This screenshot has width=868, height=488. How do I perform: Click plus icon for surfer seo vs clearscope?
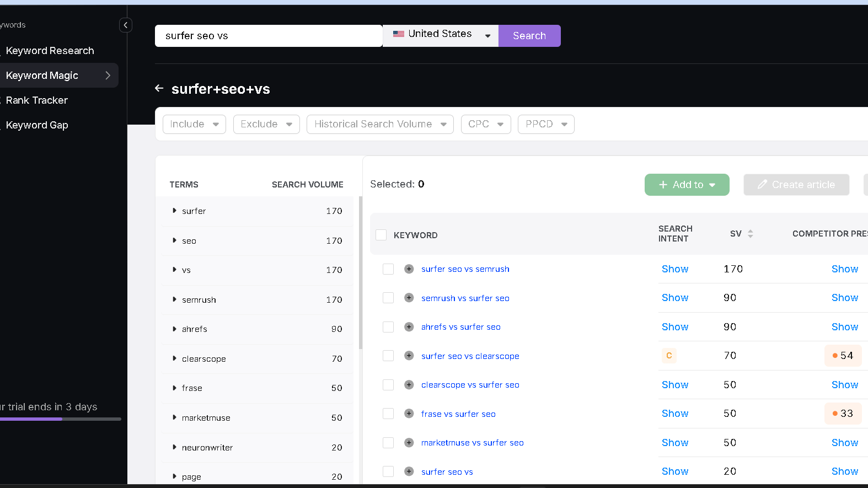click(x=409, y=356)
